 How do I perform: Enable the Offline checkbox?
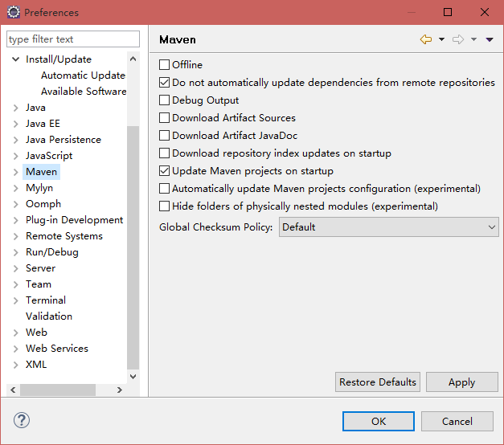click(x=164, y=64)
